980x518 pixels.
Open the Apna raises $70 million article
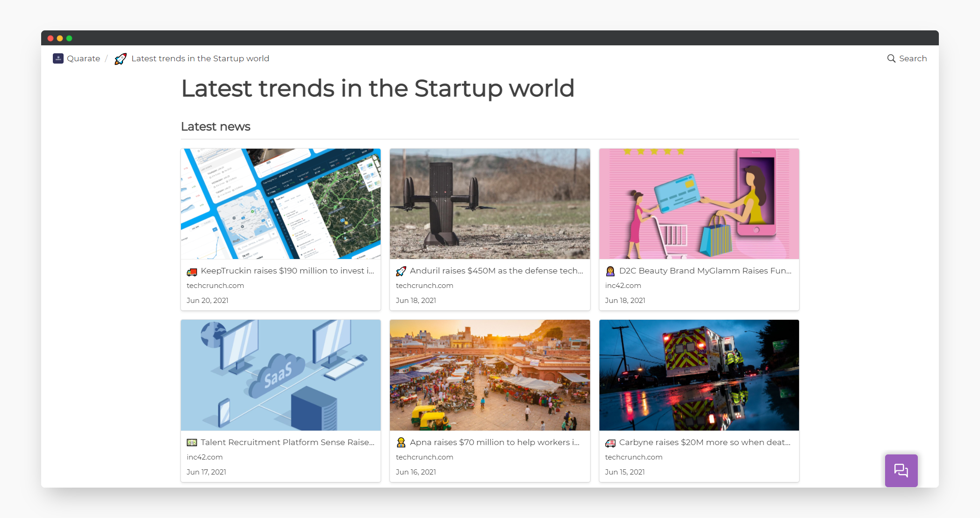point(494,442)
